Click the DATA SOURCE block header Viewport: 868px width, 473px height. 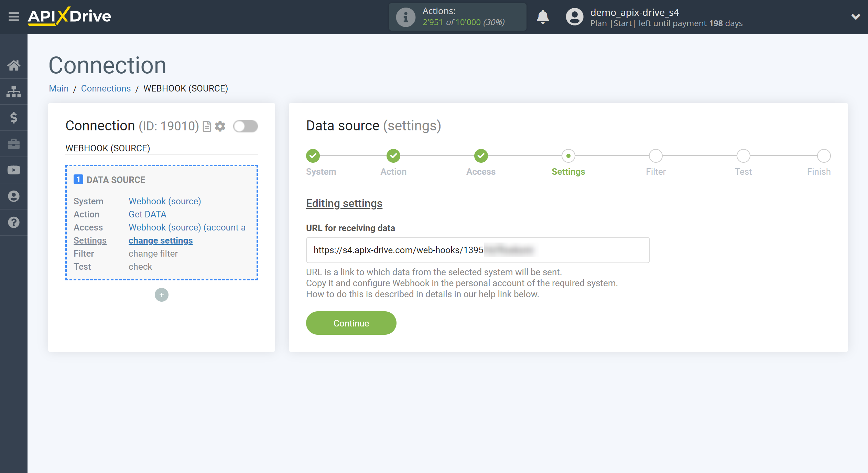(116, 180)
